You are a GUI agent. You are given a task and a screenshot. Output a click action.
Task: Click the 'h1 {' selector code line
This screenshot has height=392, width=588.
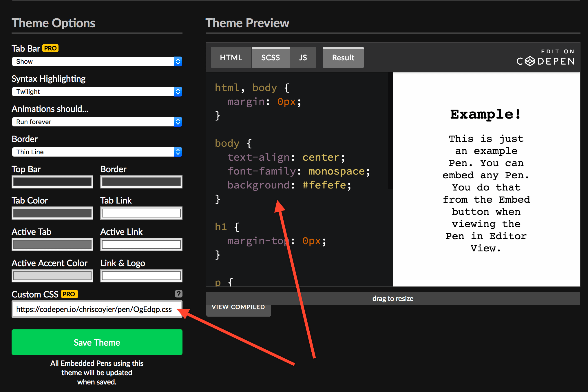[227, 227]
